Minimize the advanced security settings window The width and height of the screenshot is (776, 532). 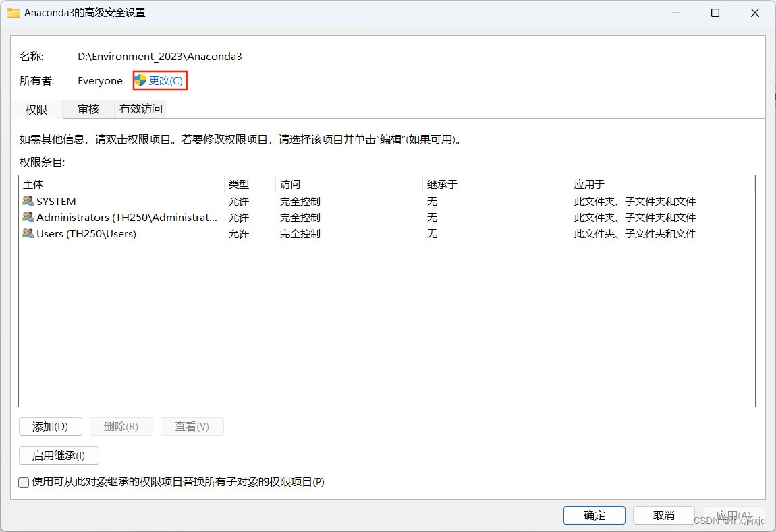coord(676,13)
